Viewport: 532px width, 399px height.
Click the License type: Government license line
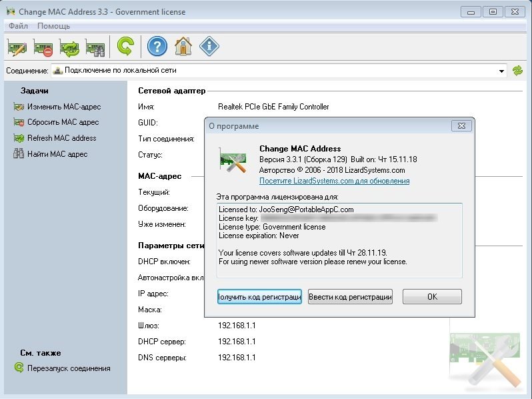(x=272, y=227)
